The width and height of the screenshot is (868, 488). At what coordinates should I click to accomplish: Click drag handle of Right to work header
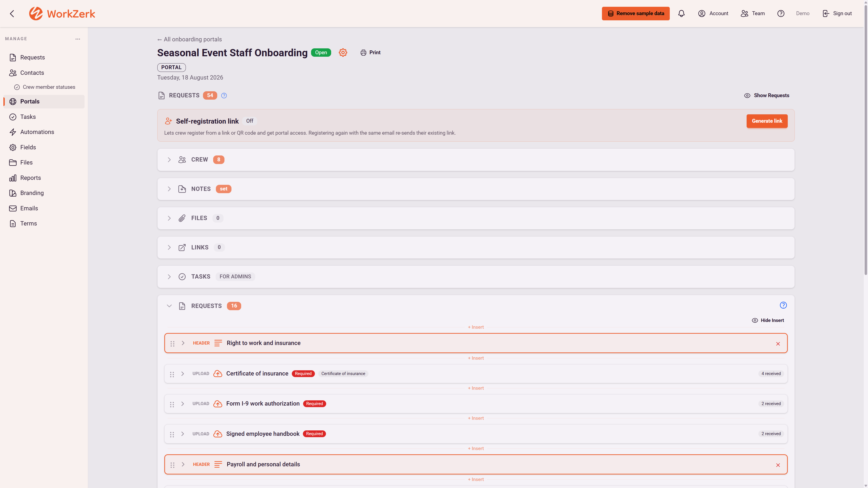point(172,343)
